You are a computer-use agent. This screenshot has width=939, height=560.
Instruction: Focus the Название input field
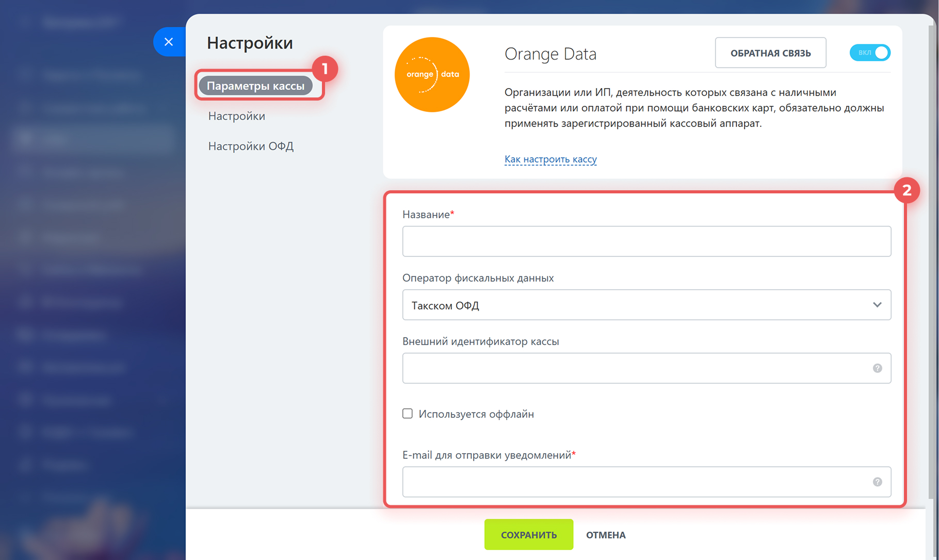[646, 241]
